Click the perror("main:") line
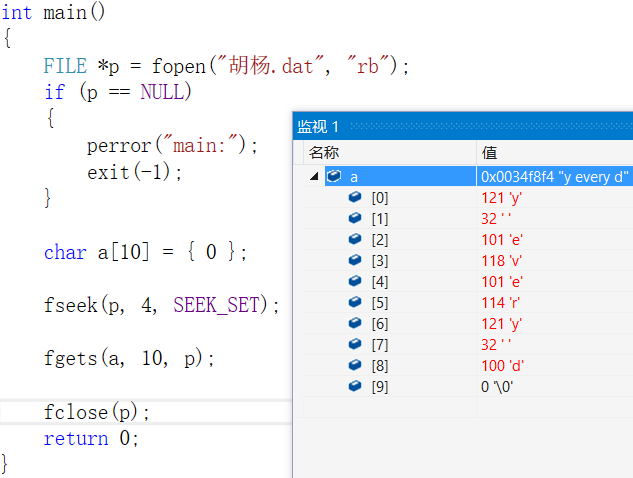633x478 pixels. click(172, 145)
